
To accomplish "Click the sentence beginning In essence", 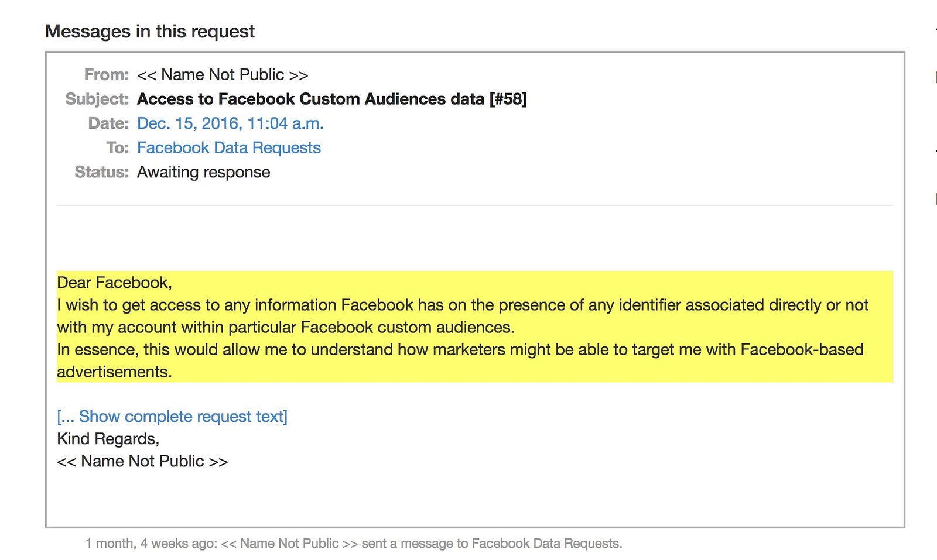I will pos(460,360).
